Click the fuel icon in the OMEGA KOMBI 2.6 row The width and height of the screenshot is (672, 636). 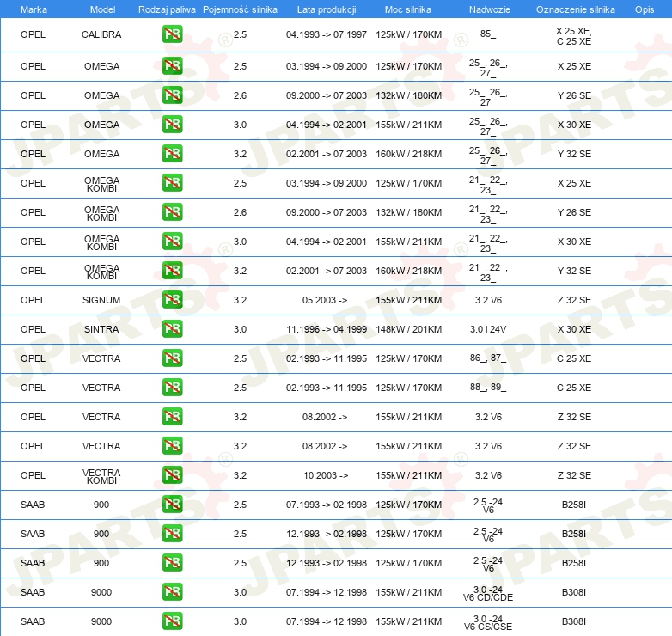click(172, 211)
